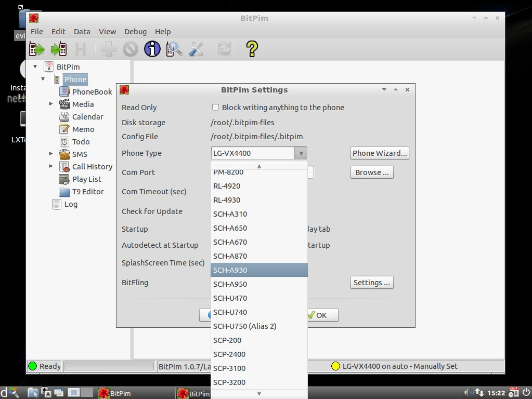Select the Phone node in tree
The width and height of the screenshot is (532, 399).
tap(75, 79)
